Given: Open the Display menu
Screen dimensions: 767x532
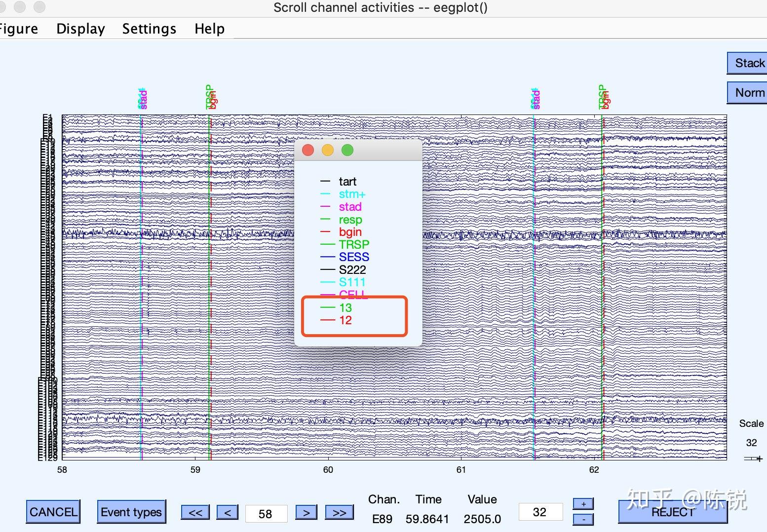Looking at the screenshot, I should (80, 29).
